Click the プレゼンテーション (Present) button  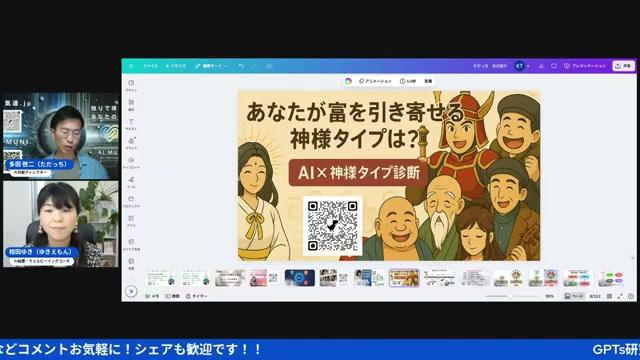tap(585, 66)
